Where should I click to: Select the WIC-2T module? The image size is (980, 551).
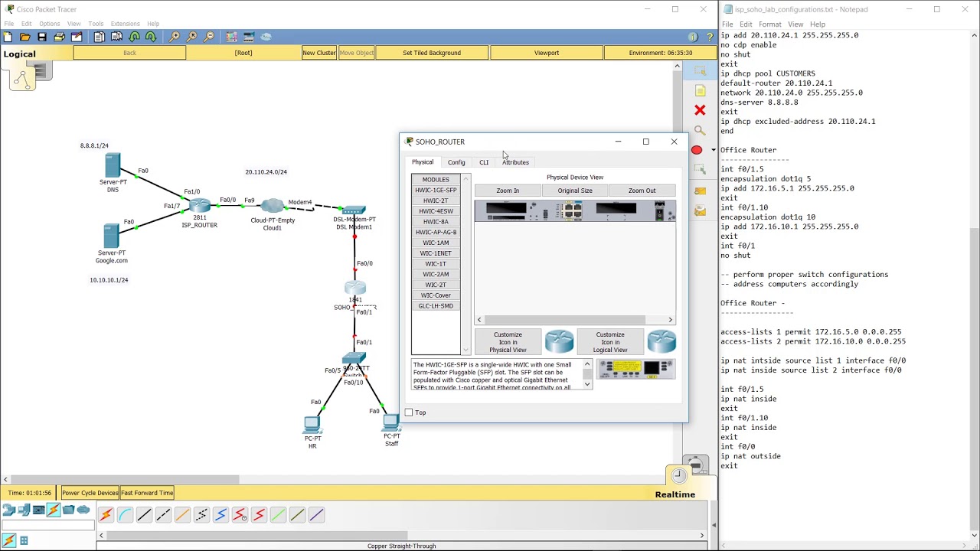tap(436, 285)
